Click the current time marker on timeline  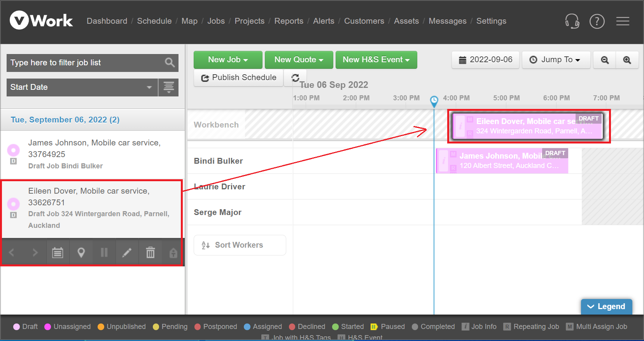(434, 101)
